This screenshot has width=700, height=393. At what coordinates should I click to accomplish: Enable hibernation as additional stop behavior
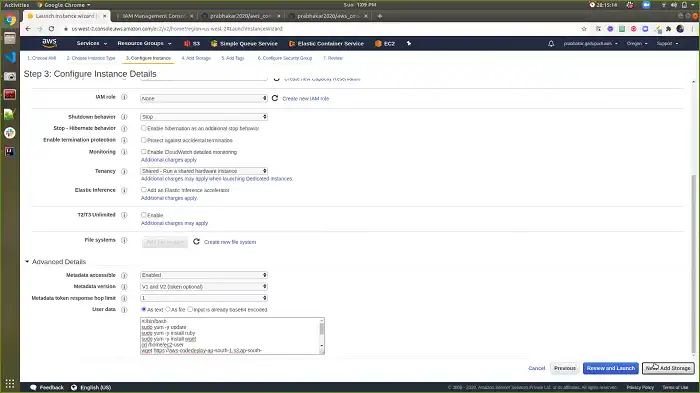(x=144, y=128)
